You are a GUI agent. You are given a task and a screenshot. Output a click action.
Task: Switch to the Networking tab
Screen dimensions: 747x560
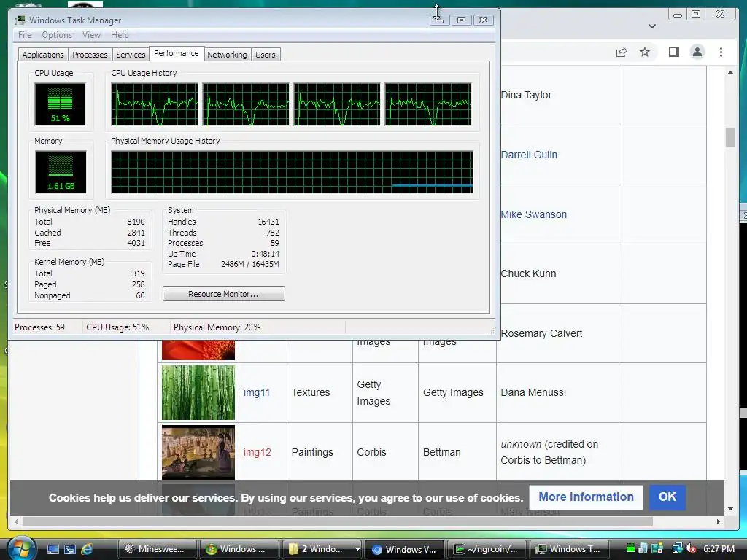[227, 55]
